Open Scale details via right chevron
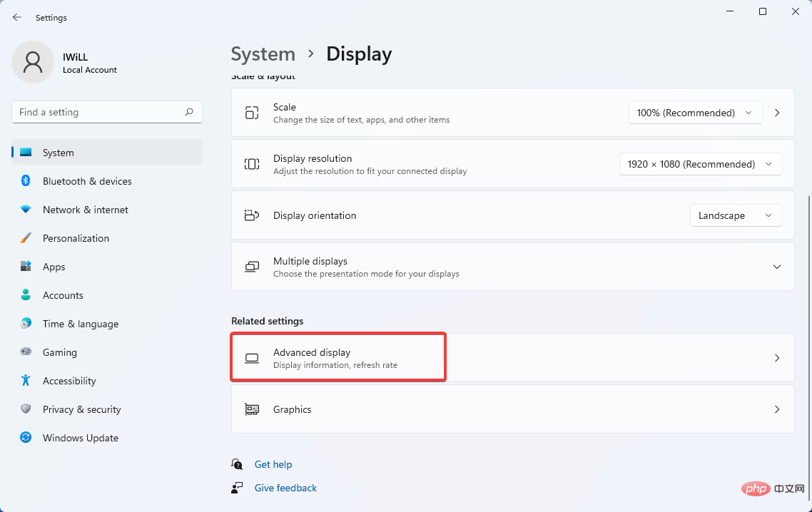Screen dimensions: 812x512 click(777, 113)
